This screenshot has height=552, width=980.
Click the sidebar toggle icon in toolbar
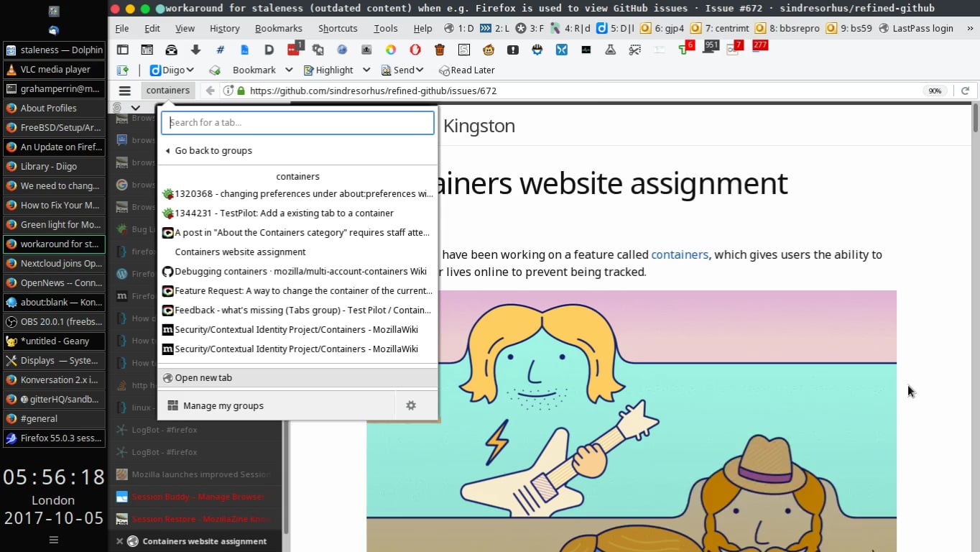tap(123, 50)
